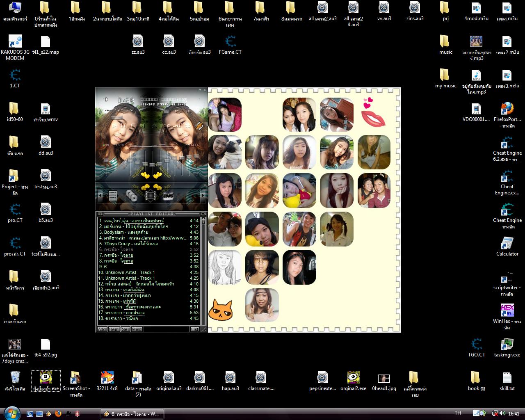Select the pepsinexte desktop icon
Image resolution: width=525 pixels, height=420 pixels.
pos(322,381)
